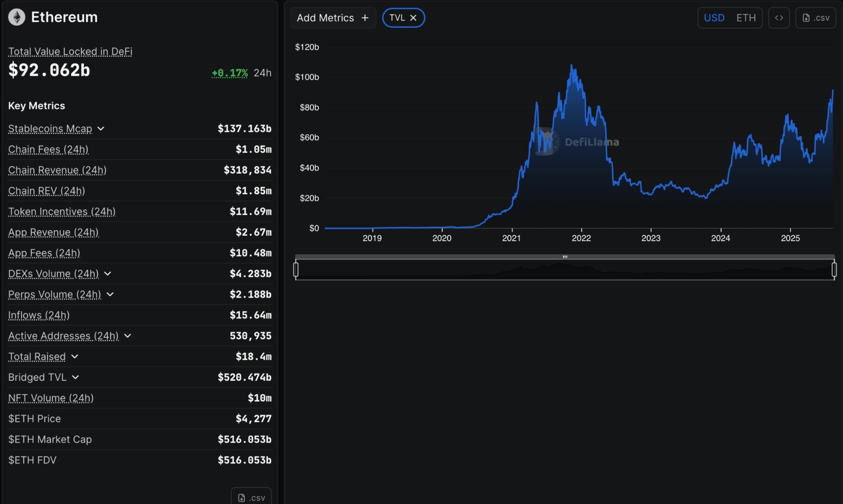Switch chart denomination to USD

[x=714, y=18]
